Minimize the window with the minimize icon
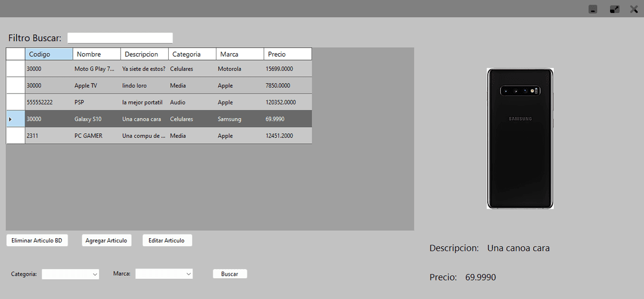The width and height of the screenshot is (644, 299). coord(593,9)
